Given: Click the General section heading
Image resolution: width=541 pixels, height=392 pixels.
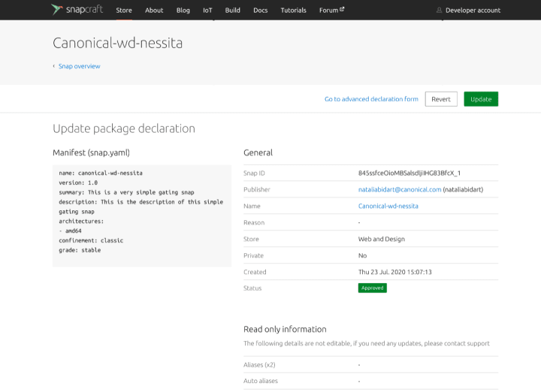Looking at the screenshot, I should [x=258, y=152].
